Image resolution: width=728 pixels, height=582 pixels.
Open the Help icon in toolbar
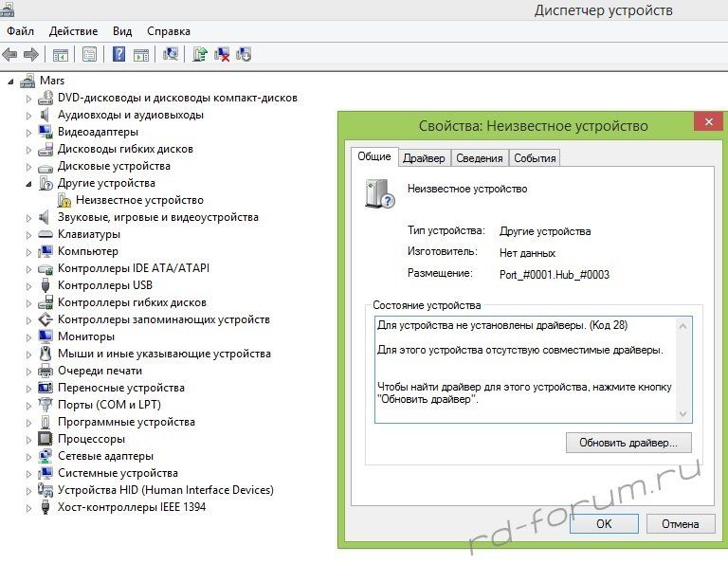pyautogui.click(x=119, y=54)
